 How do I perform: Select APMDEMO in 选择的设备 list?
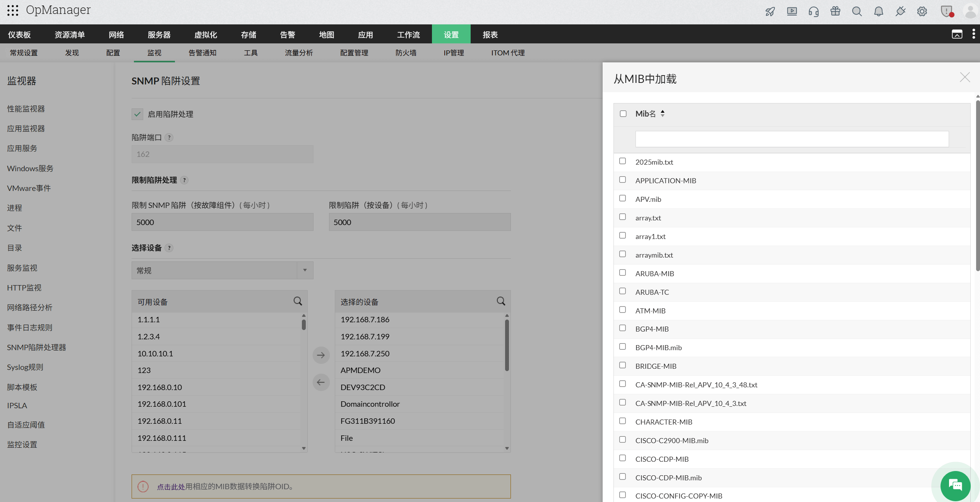pyautogui.click(x=419, y=370)
